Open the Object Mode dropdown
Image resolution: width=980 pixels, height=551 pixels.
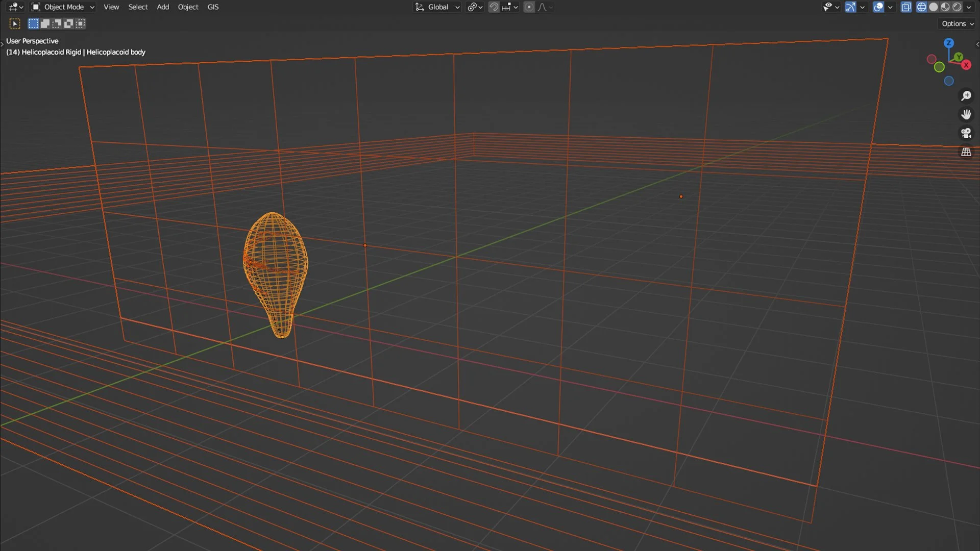point(63,7)
